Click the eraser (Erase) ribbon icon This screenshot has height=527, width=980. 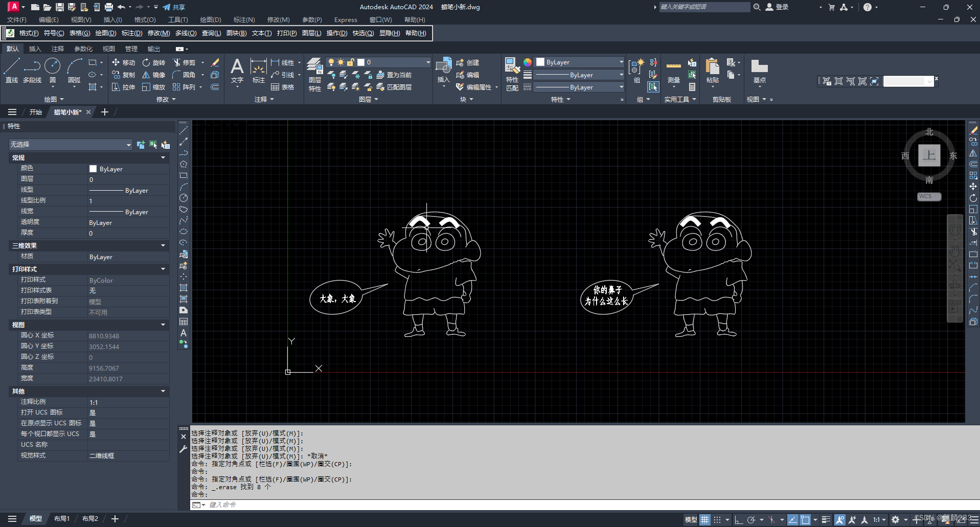click(x=215, y=62)
